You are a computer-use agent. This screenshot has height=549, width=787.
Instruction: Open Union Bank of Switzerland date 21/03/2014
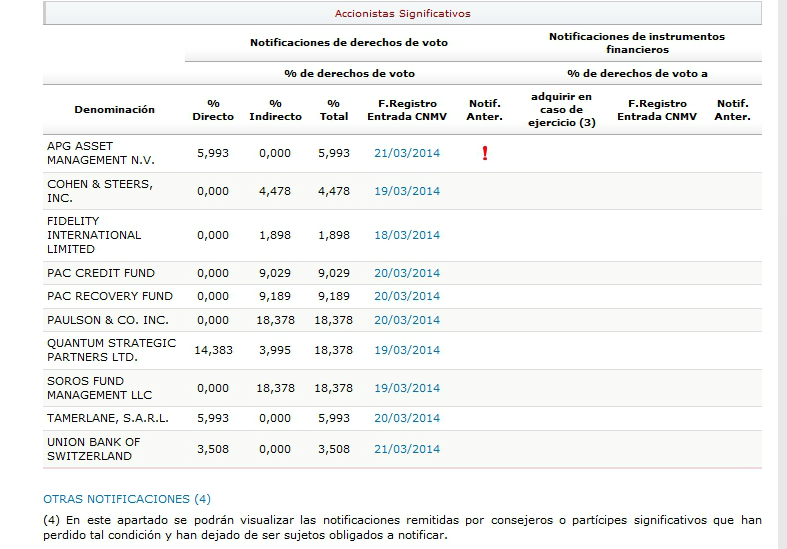[407, 449]
